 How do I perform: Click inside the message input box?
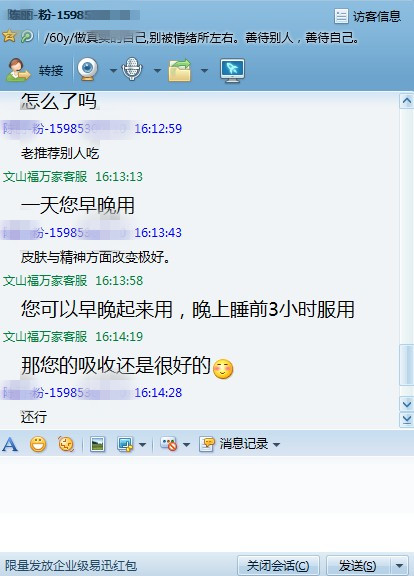pyautogui.click(x=207, y=503)
